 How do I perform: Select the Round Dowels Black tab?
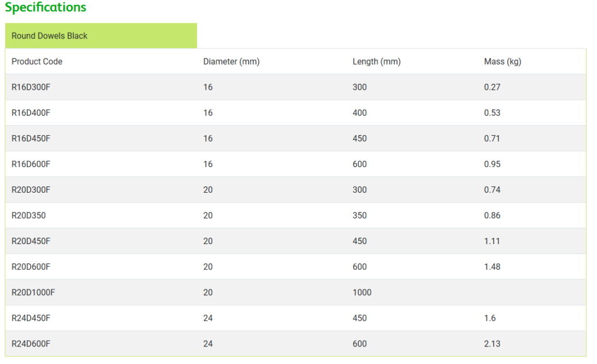point(50,36)
